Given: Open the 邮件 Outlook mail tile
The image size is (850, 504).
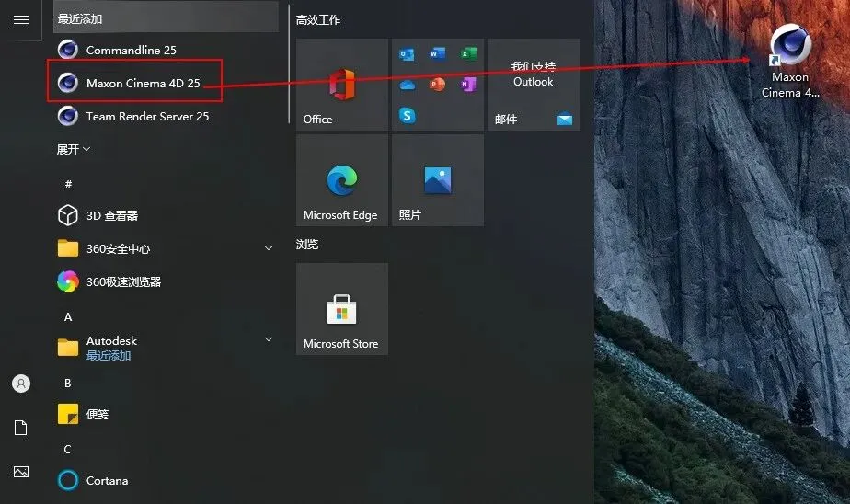Looking at the screenshot, I should [x=534, y=85].
